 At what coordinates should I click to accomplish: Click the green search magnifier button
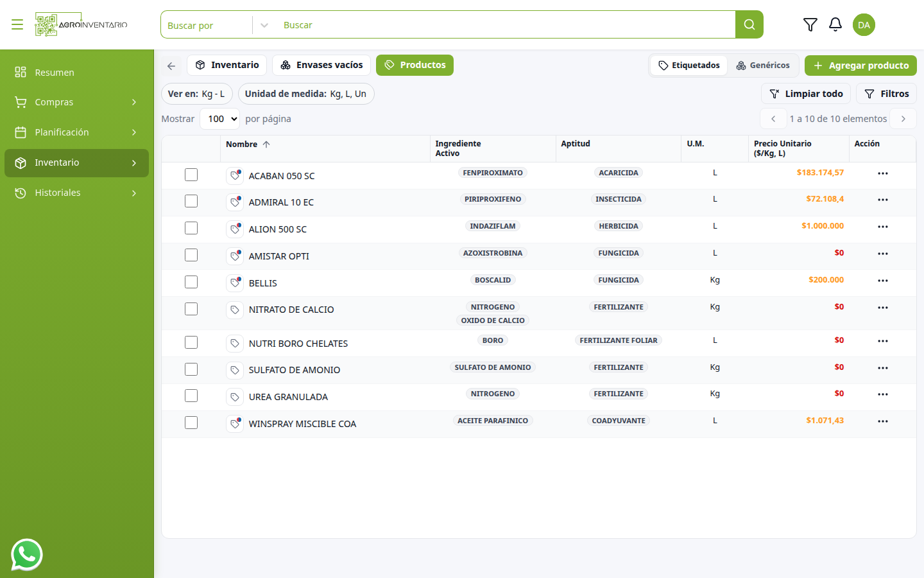(749, 24)
